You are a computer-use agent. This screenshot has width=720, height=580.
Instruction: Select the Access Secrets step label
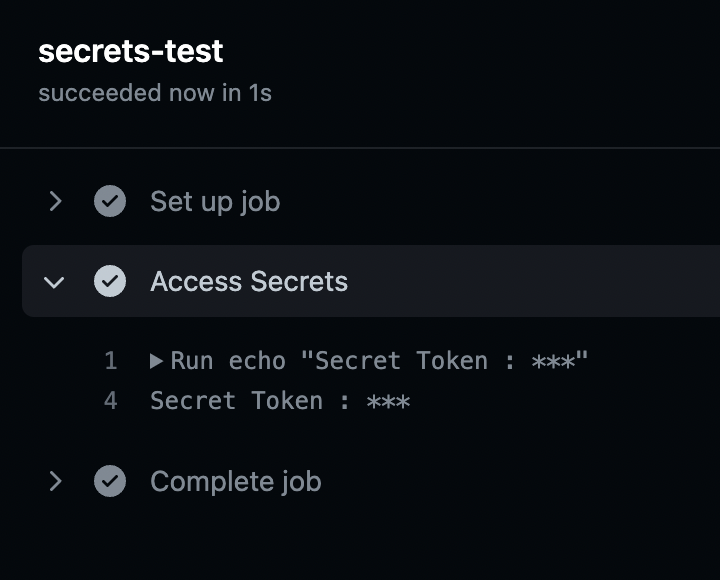[x=249, y=282]
